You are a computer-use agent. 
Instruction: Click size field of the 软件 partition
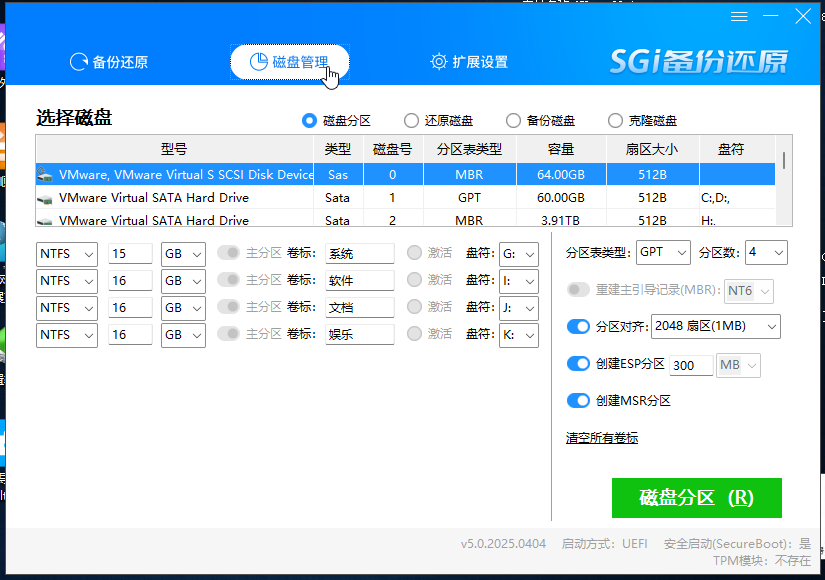pyautogui.click(x=130, y=281)
